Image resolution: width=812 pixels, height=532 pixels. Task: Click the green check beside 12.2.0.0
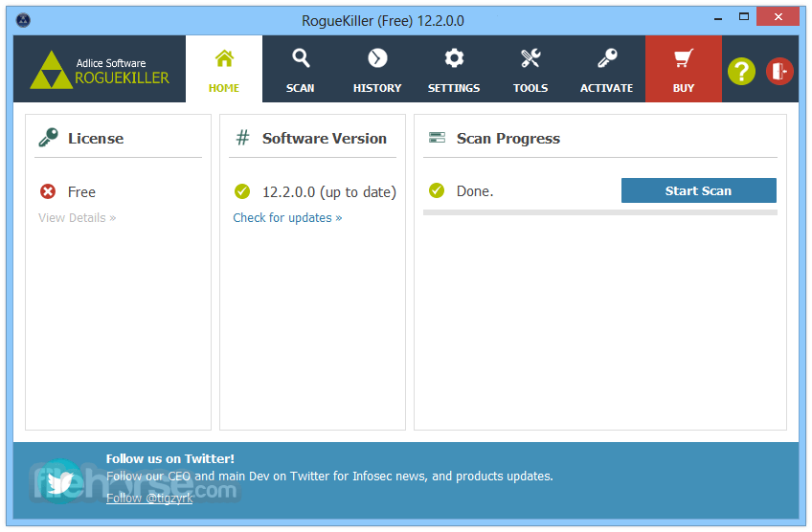[x=242, y=191]
